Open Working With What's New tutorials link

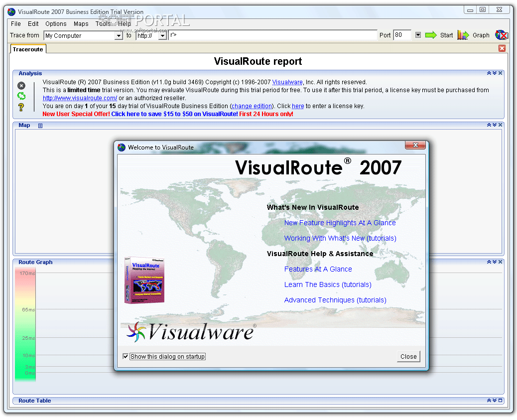point(340,238)
